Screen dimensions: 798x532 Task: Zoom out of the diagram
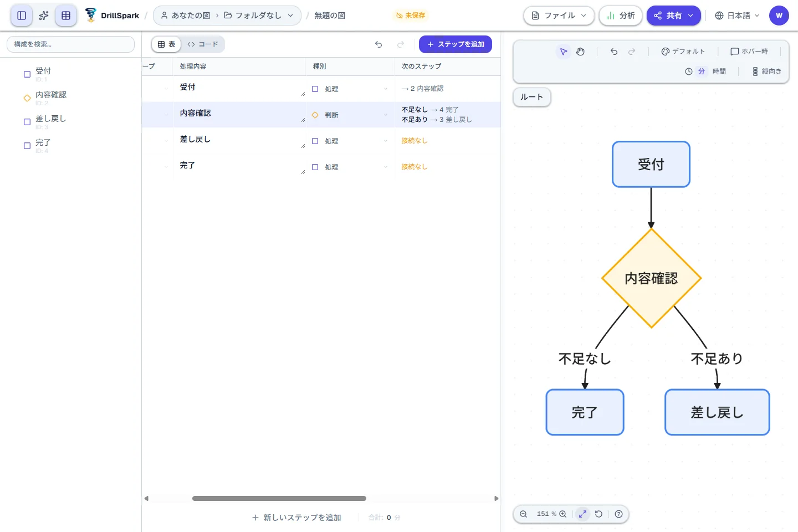point(523,514)
